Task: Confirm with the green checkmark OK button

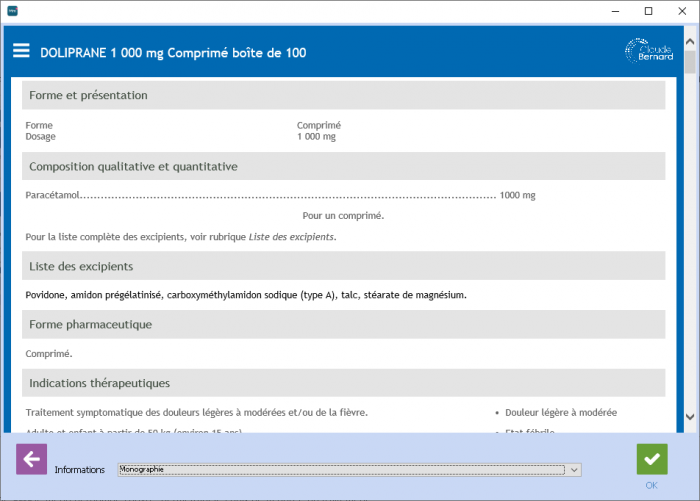Action: coord(652,459)
